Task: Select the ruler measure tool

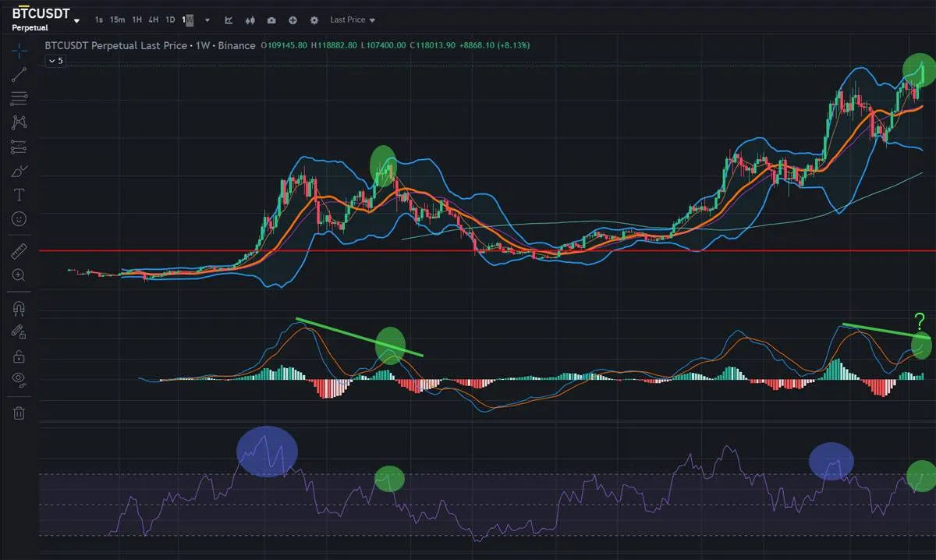Action: click(x=19, y=251)
